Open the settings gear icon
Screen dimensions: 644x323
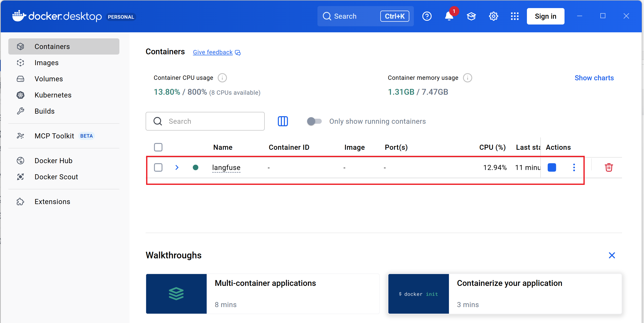point(493,16)
